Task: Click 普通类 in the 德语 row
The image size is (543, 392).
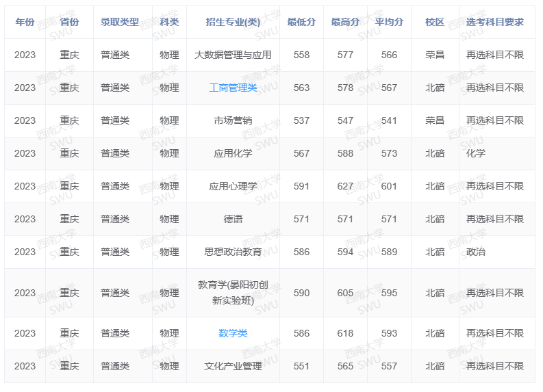Action: coord(115,219)
